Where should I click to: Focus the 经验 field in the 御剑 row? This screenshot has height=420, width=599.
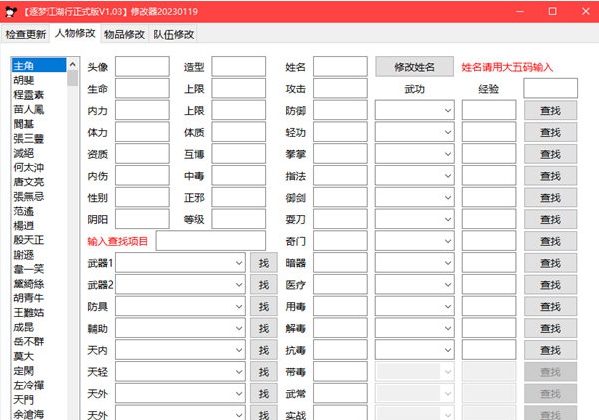tap(489, 198)
